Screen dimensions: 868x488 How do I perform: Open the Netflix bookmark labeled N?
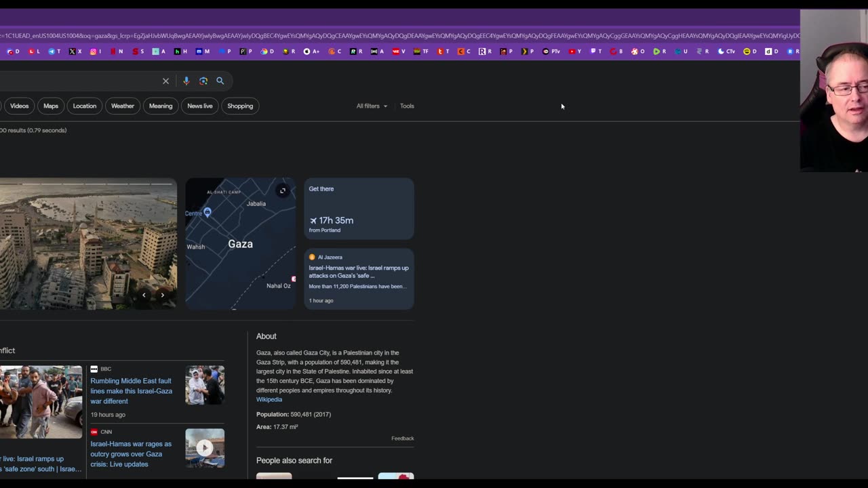click(117, 52)
